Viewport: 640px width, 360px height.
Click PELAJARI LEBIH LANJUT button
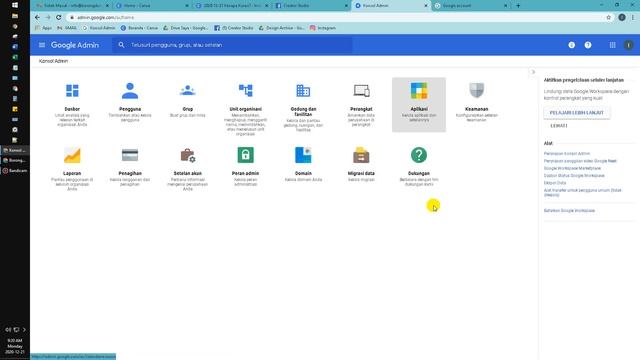click(577, 113)
